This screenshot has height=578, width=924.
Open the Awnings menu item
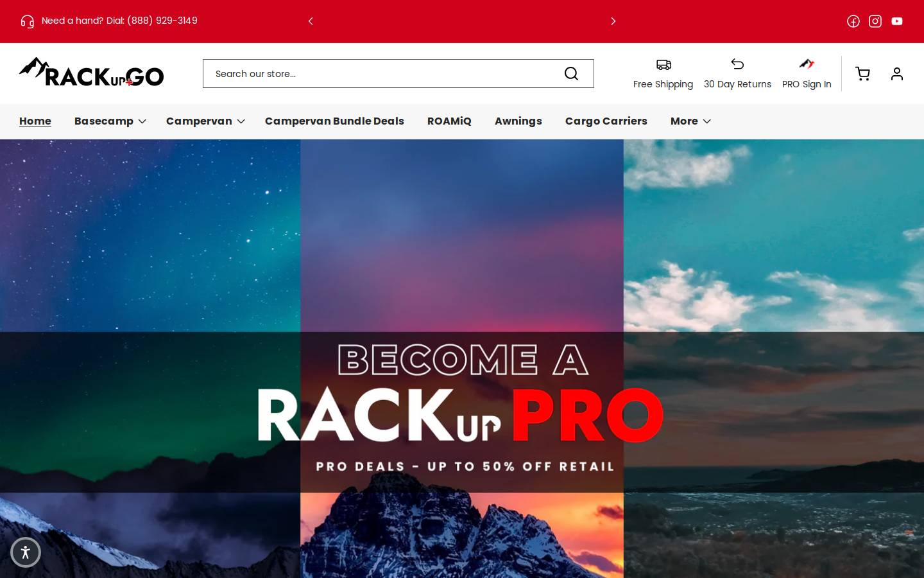coord(518,121)
